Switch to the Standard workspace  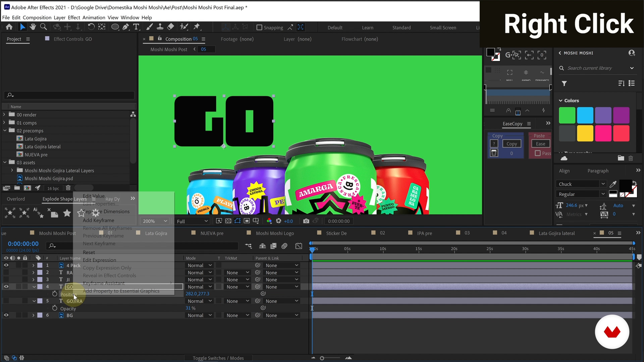[401, 27]
